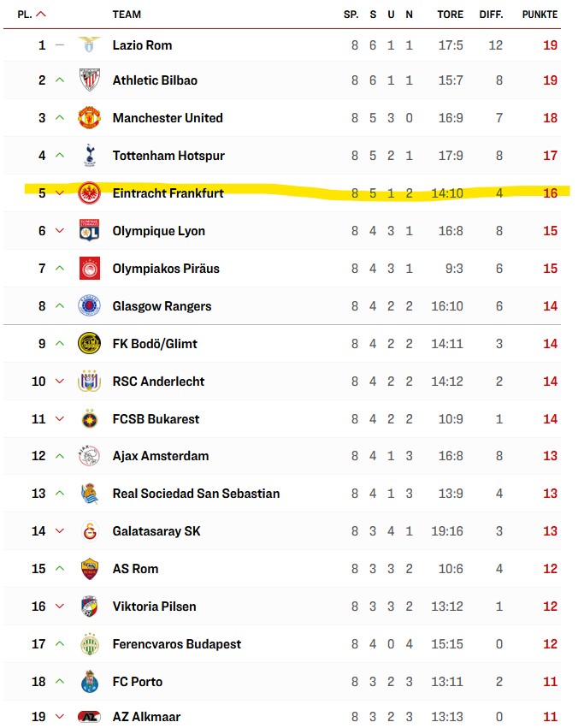Click the Glasgow Rangers club crest

coord(89,306)
